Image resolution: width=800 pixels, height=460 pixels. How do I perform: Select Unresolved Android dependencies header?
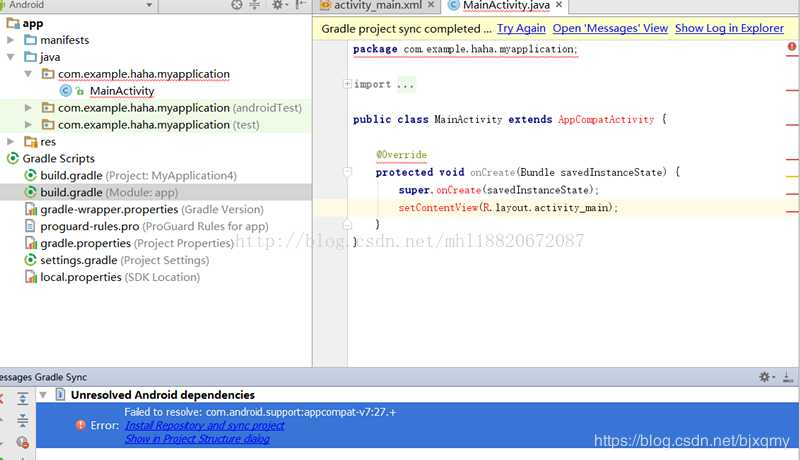click(162, 395)
